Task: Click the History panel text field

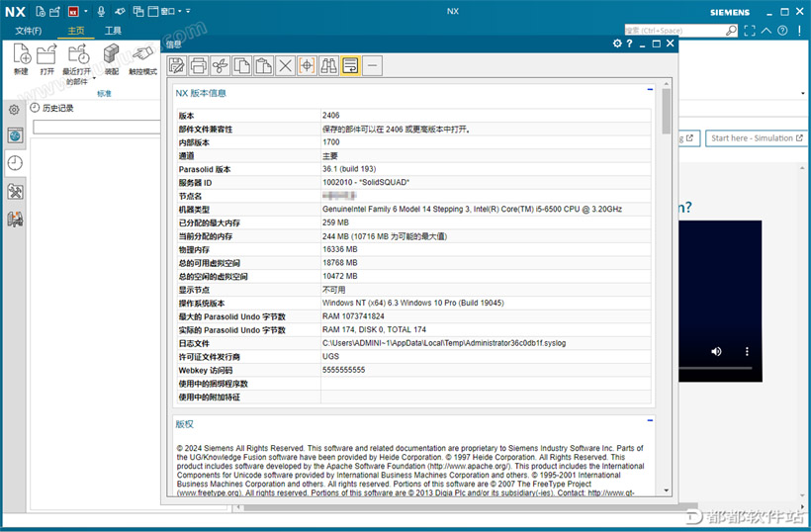Action: pyautogui.click(x=97, y=127)
